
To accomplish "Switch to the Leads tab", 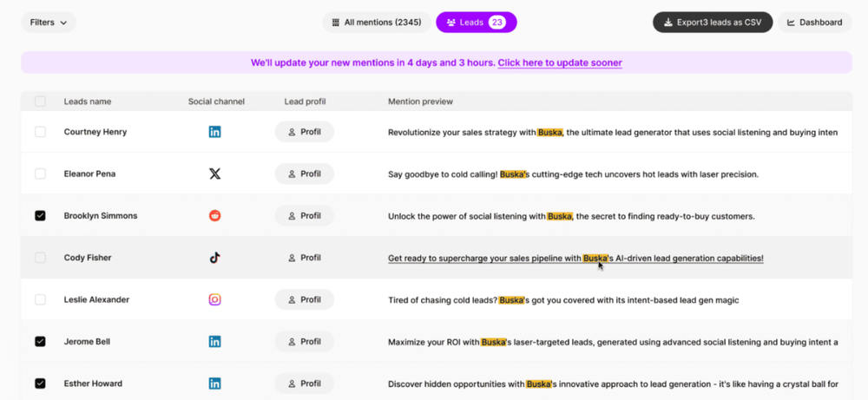I will (476, 23).
